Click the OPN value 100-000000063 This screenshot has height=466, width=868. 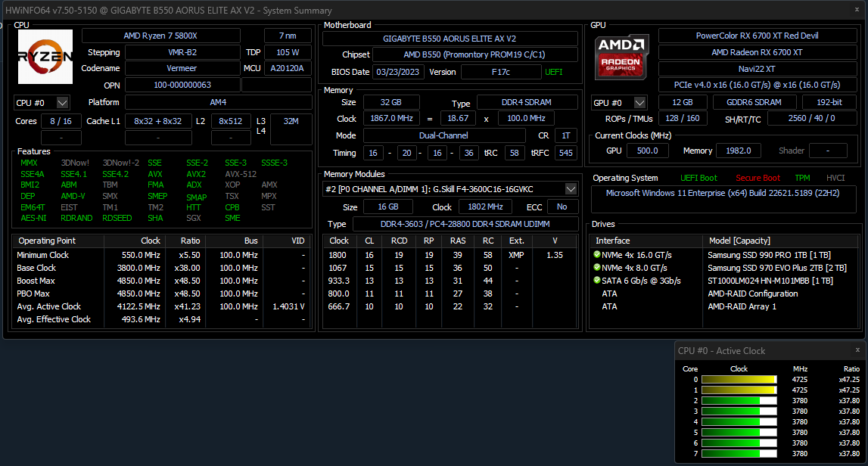[182, 85]
